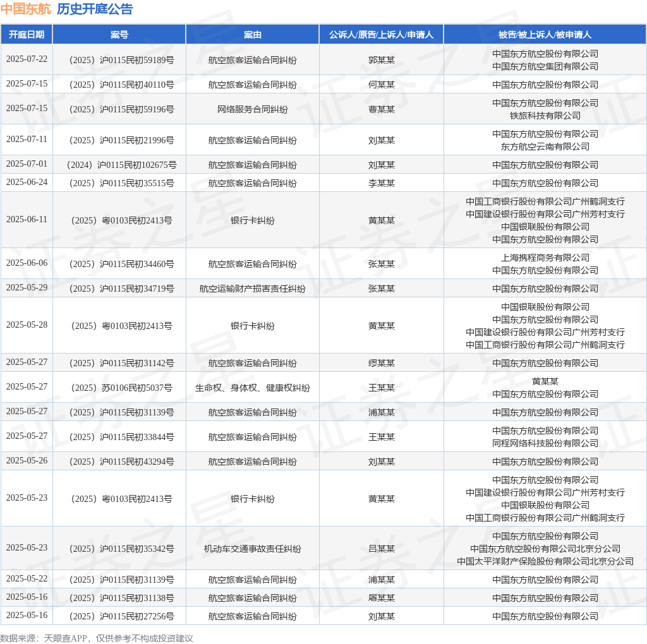Click plaintiff 郭某某
Image resolution: width=647 pixels, height=644 pixels.
click(381, 60)
